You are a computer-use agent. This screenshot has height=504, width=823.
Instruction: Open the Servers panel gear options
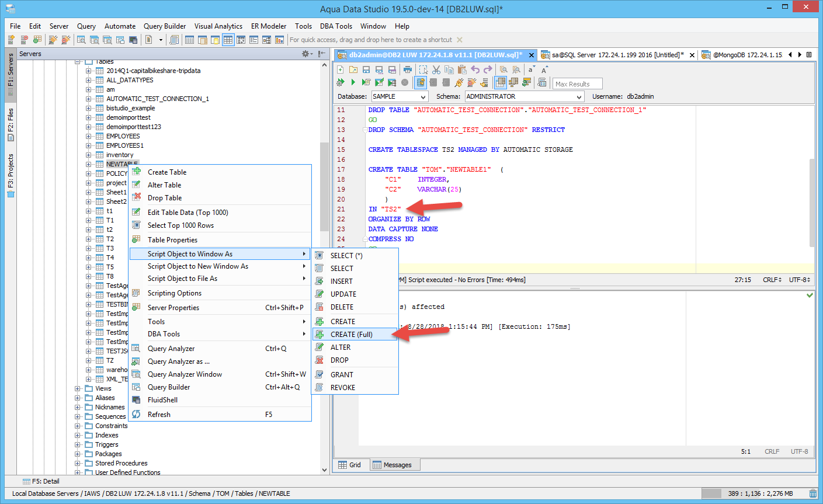[306, 54]
